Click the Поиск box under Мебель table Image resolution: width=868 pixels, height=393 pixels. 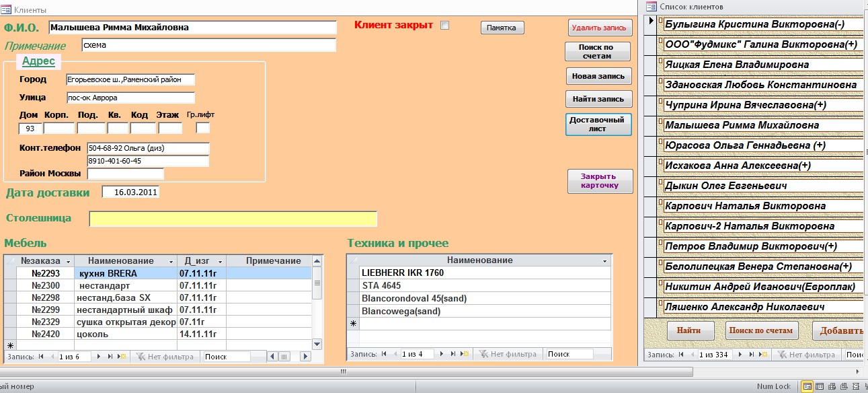pos(227,357)
